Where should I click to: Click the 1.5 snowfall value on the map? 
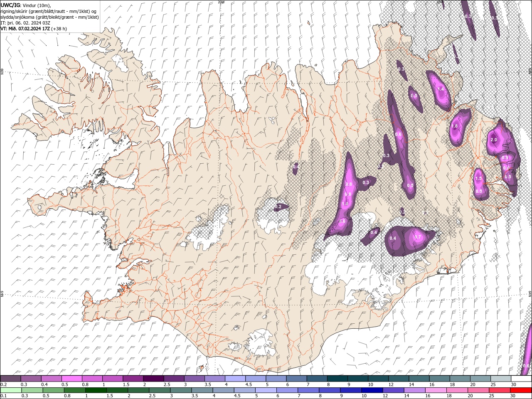tap(478, 179)
